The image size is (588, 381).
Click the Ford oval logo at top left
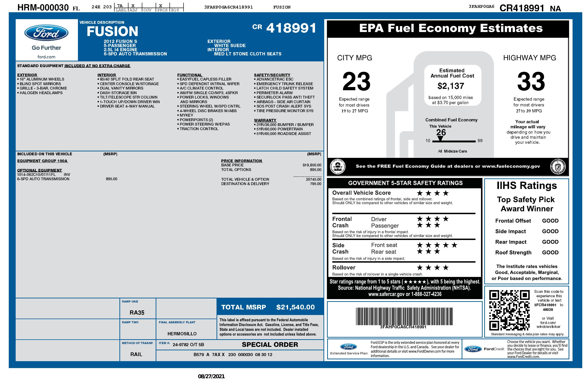click(46, 33)
